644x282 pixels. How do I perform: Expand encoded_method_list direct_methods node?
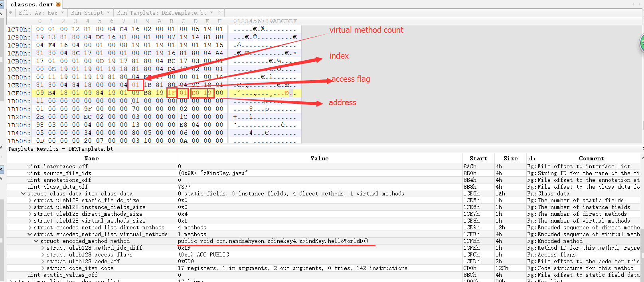[x=30, y=227]
